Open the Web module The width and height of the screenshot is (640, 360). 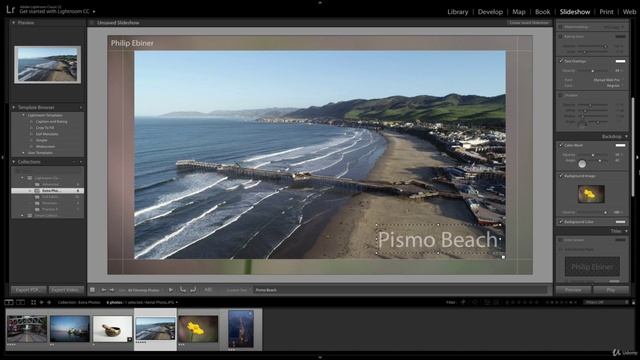click(629, 12)
